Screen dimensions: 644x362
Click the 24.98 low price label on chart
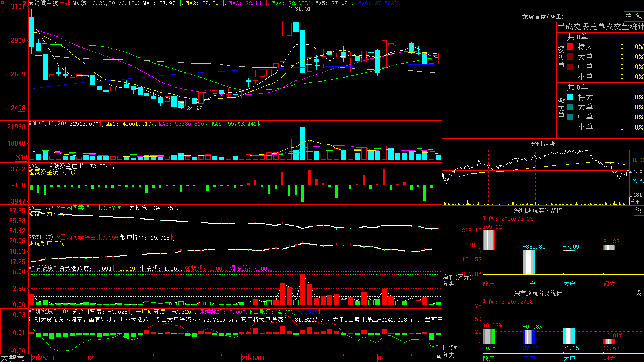click(195, 108)
